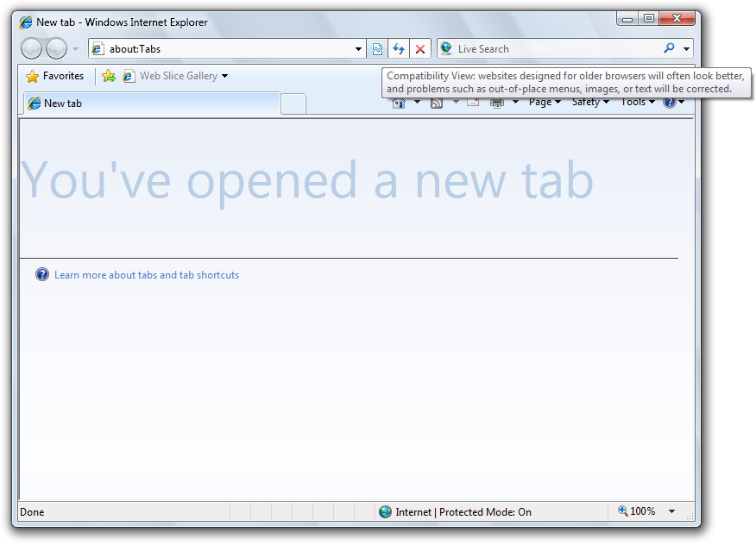
Task: Click the RSS Feeds icon
Action: (437, 103)
